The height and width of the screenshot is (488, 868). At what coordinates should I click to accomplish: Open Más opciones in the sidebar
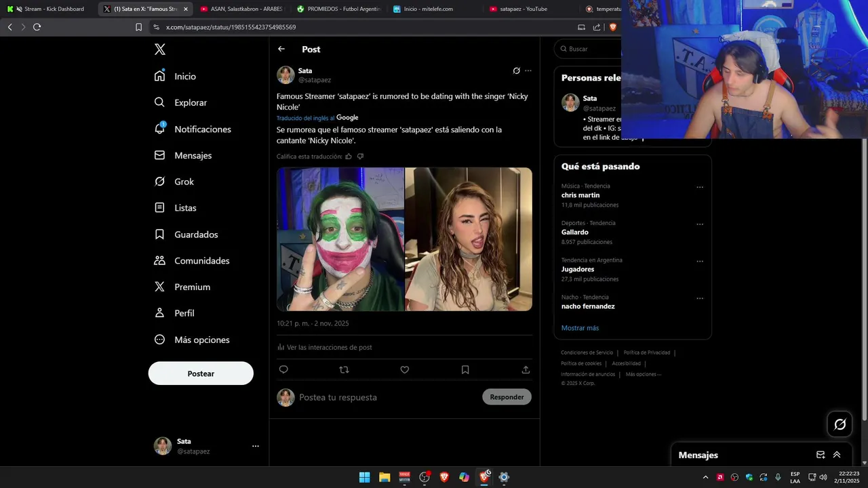[192, 340]
